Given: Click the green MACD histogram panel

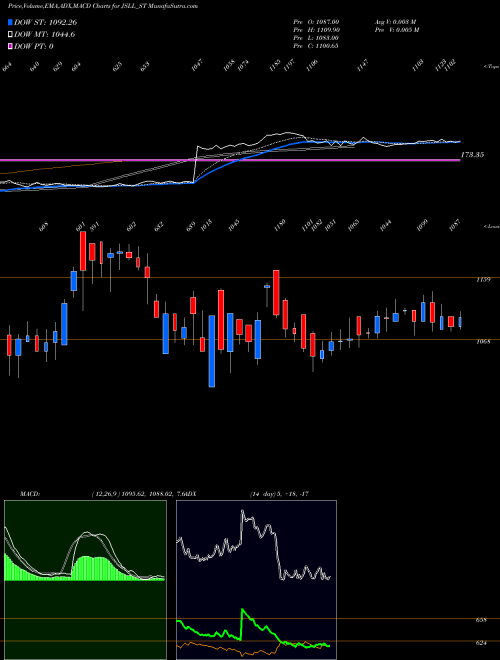Looking at the screenshot, I should 85,580.
